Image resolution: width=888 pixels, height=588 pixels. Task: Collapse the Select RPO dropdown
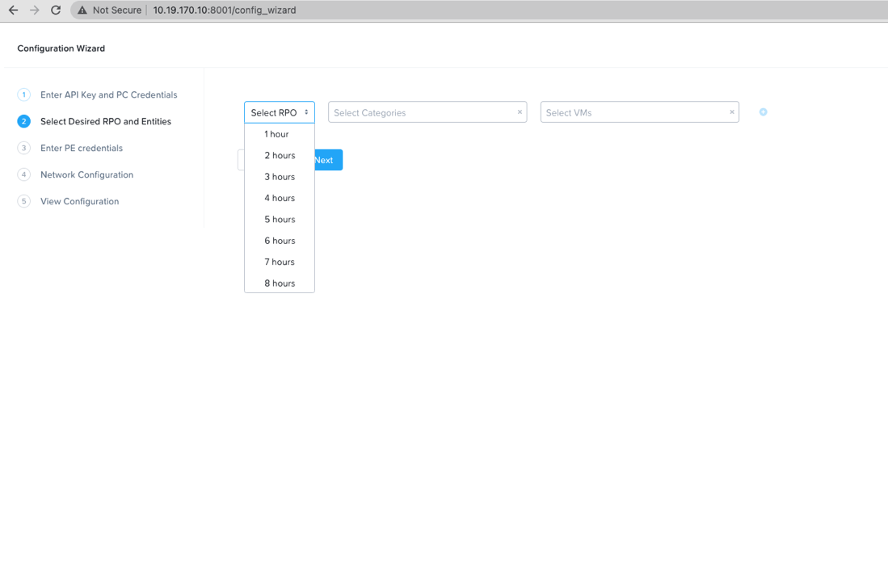[279, 112]
